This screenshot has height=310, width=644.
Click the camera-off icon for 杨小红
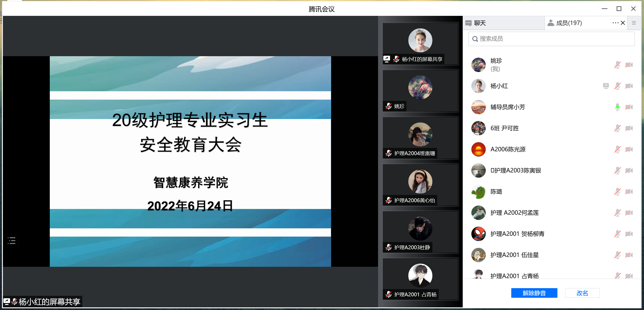tap(629, 86)
